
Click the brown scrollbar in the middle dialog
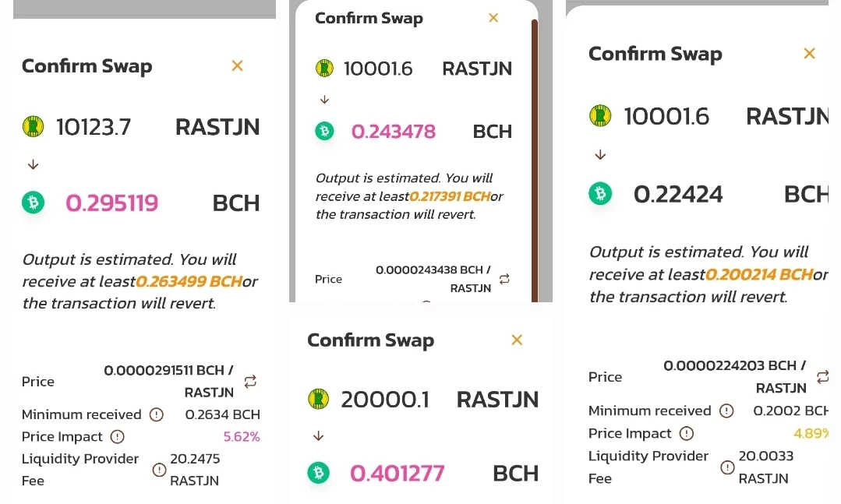[x=534, y=160]
